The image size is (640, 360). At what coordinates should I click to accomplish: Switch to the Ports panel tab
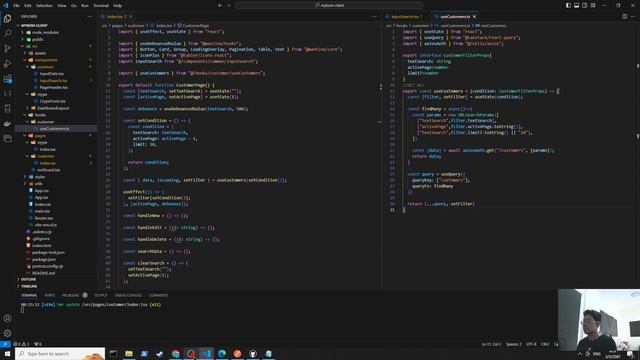[x=50, y=295]
